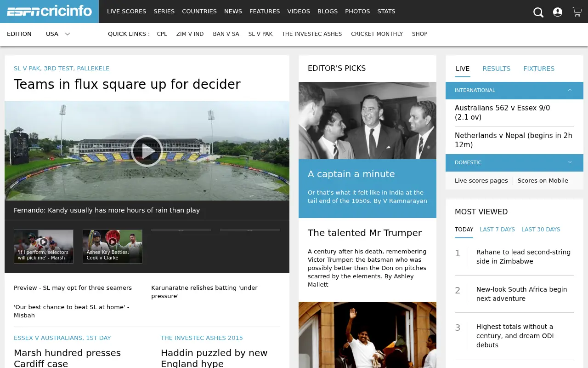The width and height of the screenshot is (588, 368).
Task: Read The talented Mr Trumper article
Action: (x=365, y=233)
